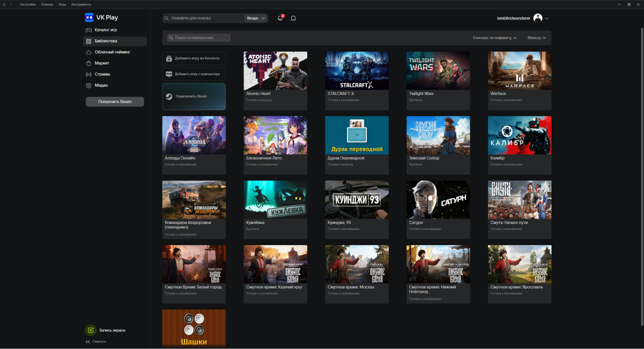This screenshot has width=644, height=349.
Task: Open Сатурн game cover
Action: point(438,200)
